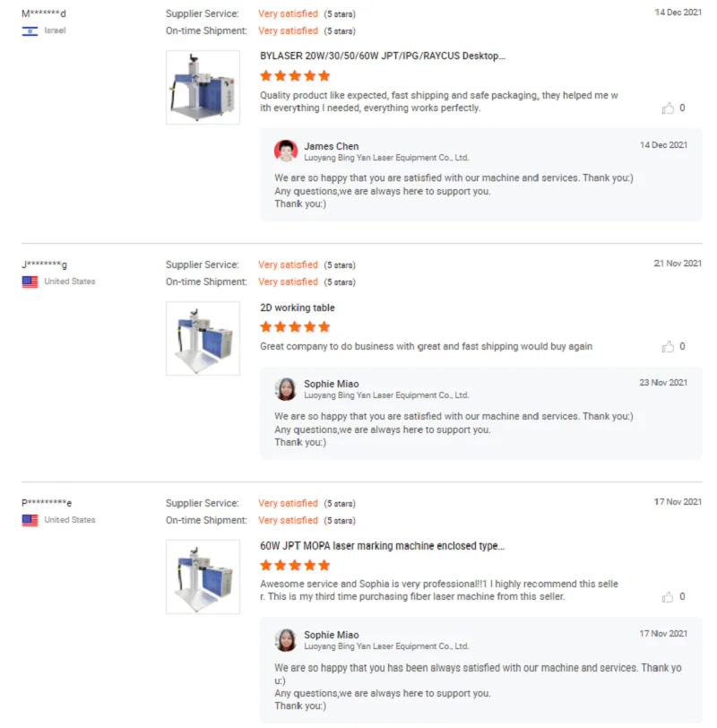717x728 pixels.
Task: Open the 60W JPT MOPA laser marking title
Action: 382,546
